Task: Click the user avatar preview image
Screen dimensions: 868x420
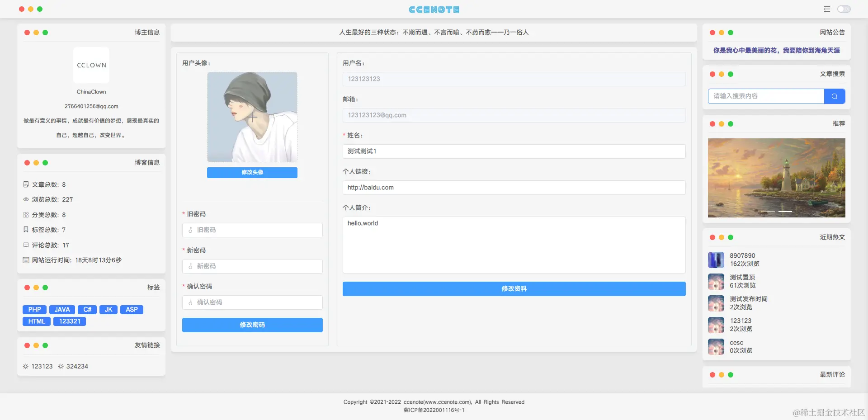Action: [252, 117]
